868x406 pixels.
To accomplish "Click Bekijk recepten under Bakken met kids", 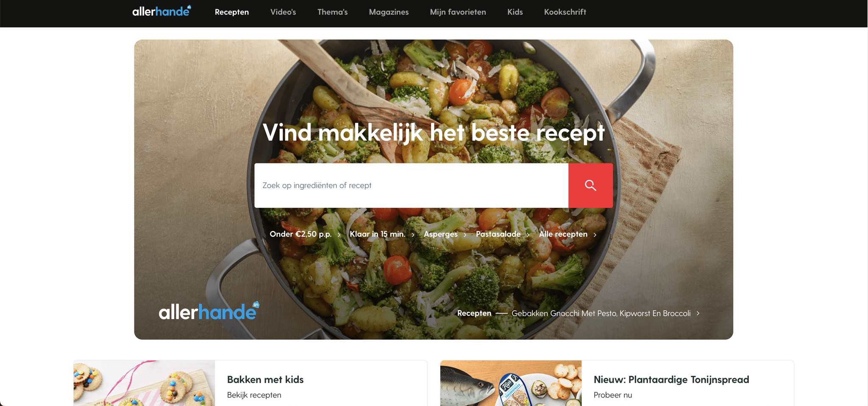I will click(254, 395).
